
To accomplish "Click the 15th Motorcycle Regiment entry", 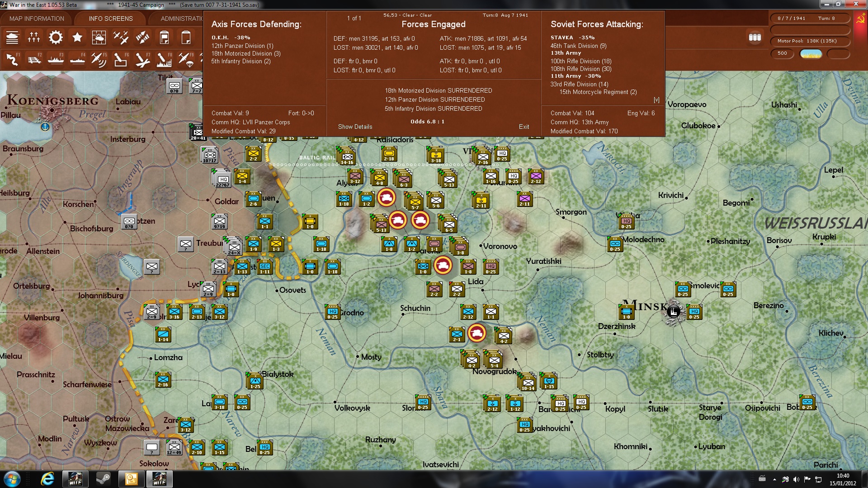I will [598, 92].
